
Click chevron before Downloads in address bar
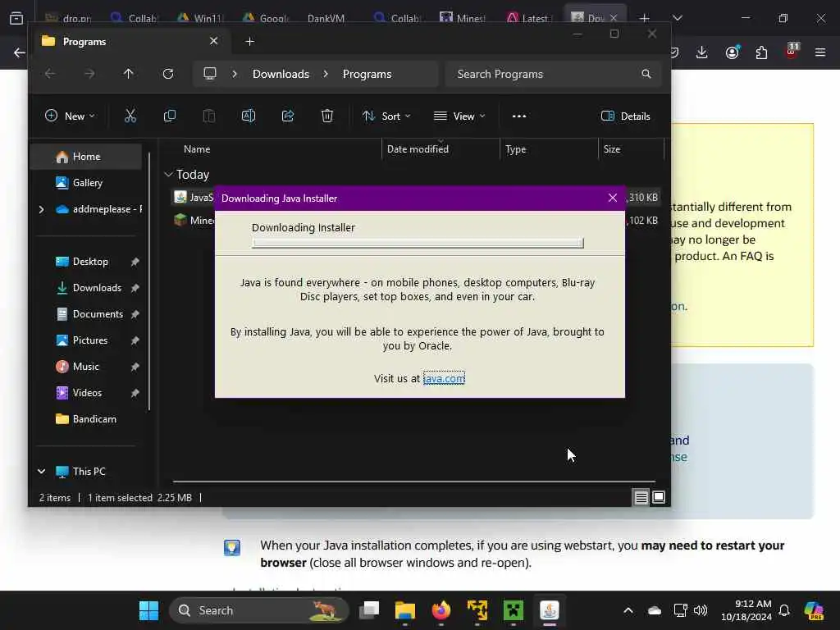[235, 74]
